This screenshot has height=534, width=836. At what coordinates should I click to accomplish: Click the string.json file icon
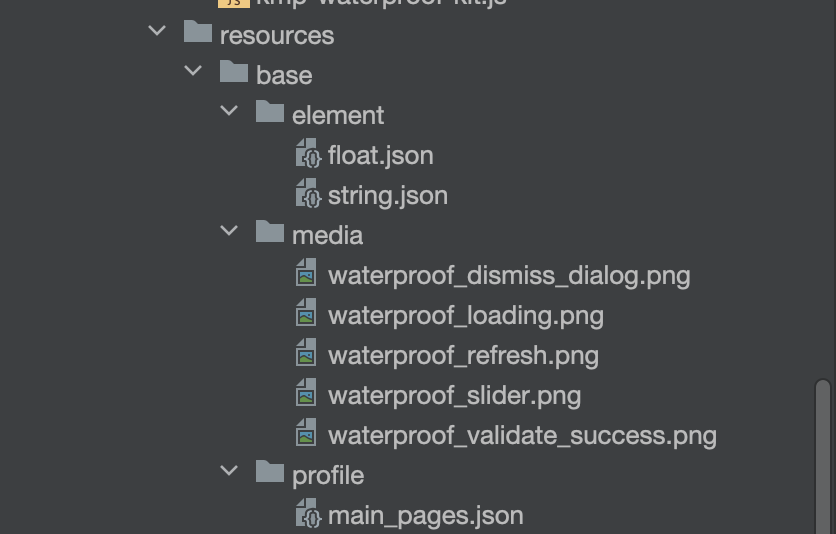(x=309, y=193)
